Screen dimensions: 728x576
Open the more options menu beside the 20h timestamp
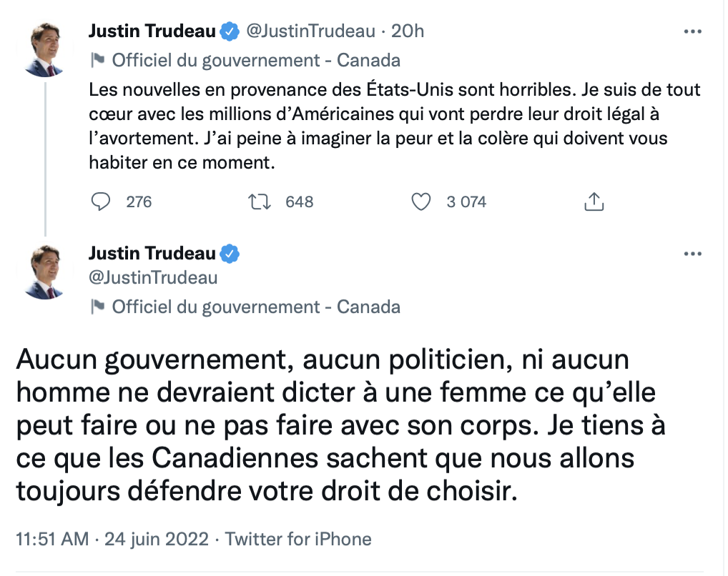click(693, 31)
